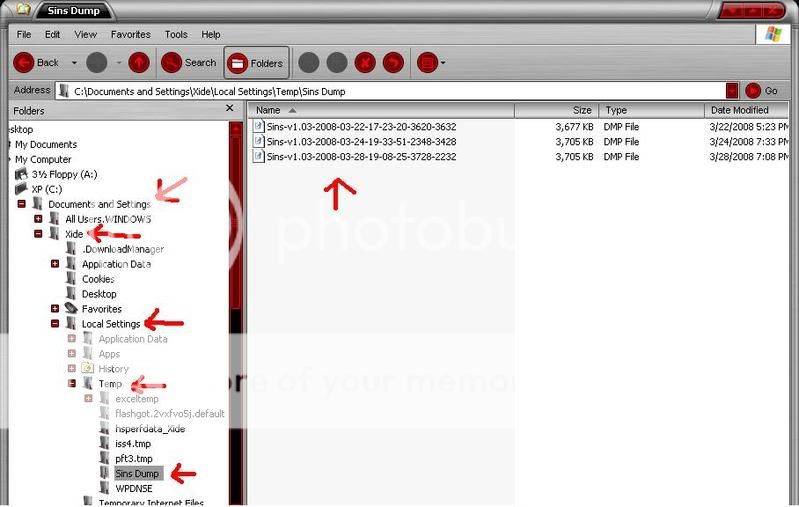Click the Up one level button
Image resolution: width=799 pixels, height=507 pixels.
(139, 63)
